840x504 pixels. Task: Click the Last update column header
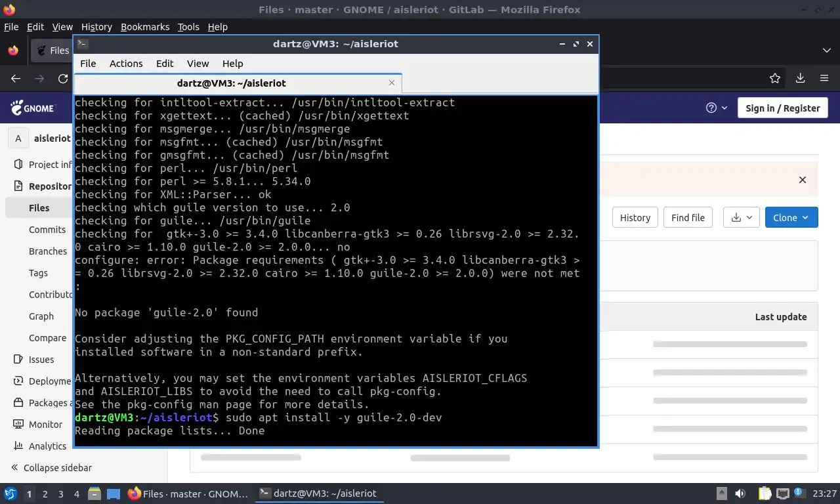pos(780,317)
